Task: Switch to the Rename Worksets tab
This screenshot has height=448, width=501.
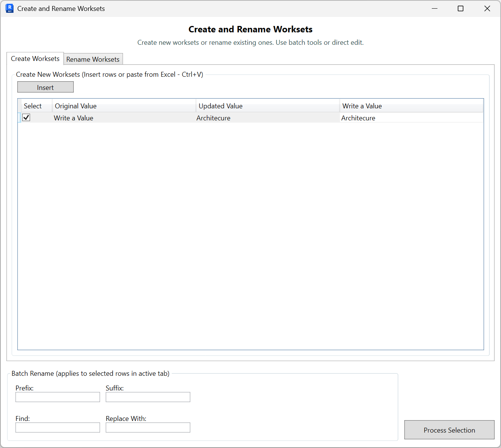Action: 93,59
